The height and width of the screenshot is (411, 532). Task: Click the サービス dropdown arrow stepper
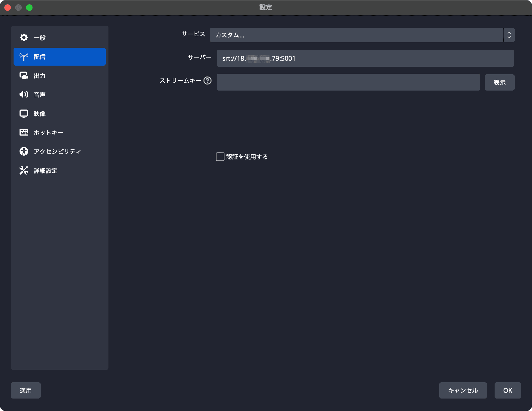[x=509, y=35]
